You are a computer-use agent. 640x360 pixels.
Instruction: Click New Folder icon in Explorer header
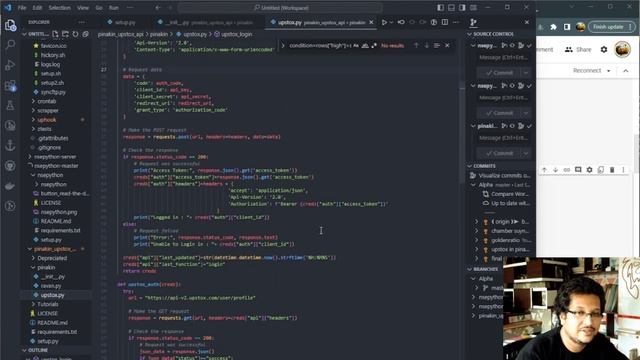[65, 34]
